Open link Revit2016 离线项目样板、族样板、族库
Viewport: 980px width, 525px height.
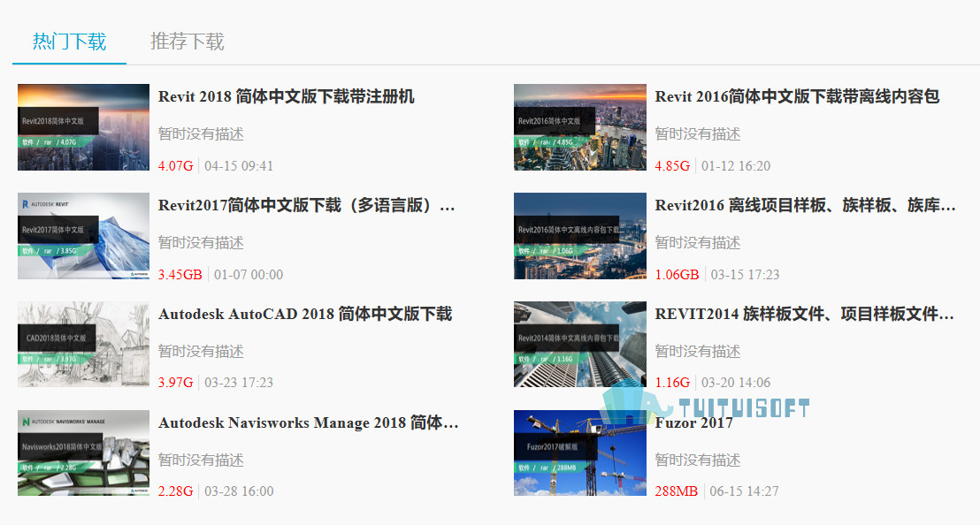[806, 205]
